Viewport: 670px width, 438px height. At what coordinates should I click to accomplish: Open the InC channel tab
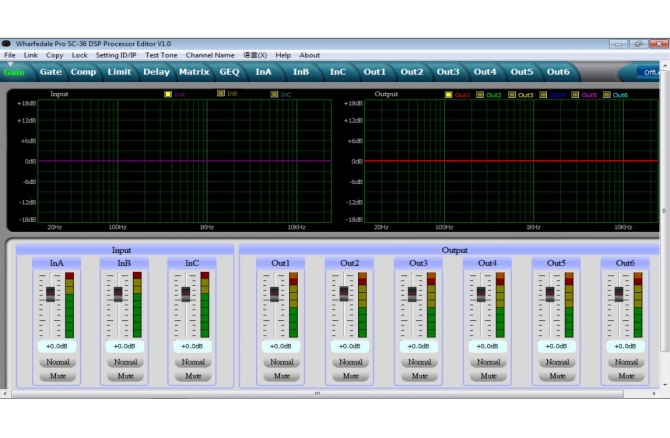coord(338,72)
